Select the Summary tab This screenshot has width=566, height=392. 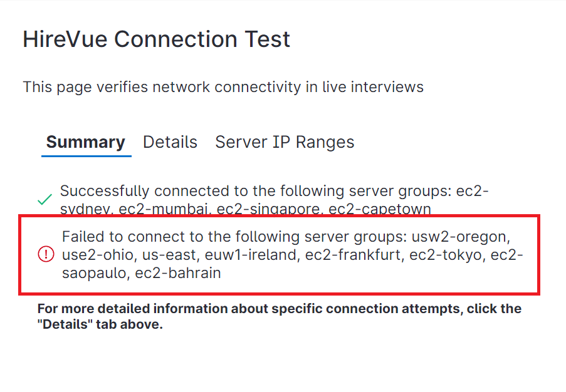(86, 142)
